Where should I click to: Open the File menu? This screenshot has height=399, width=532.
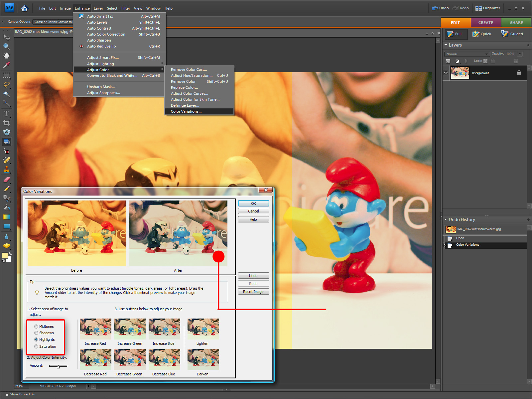coord(42,8)
